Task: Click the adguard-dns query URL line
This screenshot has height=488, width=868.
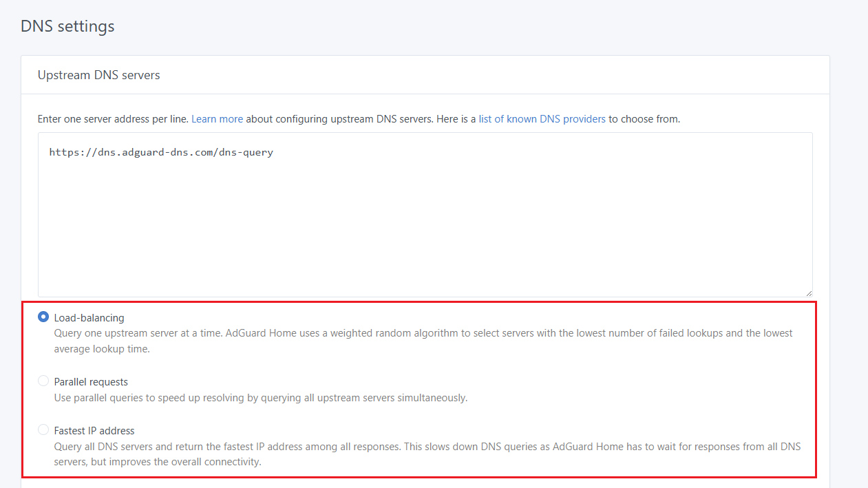Action: point(161,152)
